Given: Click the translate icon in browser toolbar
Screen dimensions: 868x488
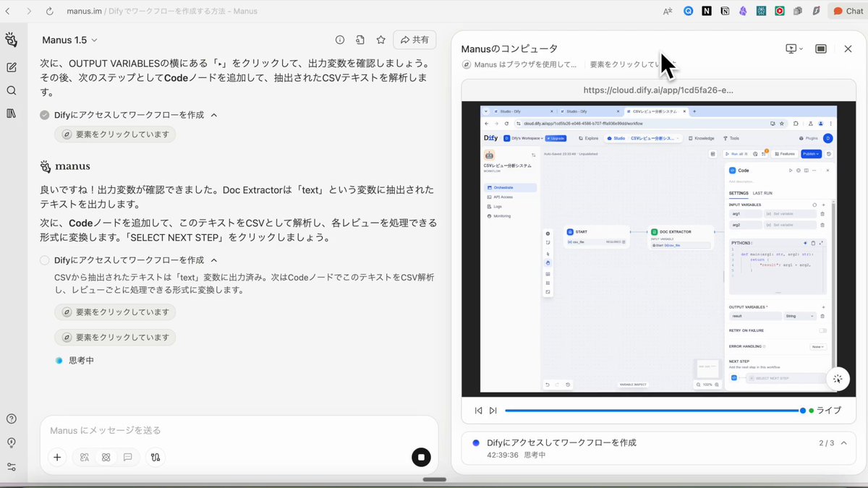Looking at the screenshot, I should click(667, 12).
